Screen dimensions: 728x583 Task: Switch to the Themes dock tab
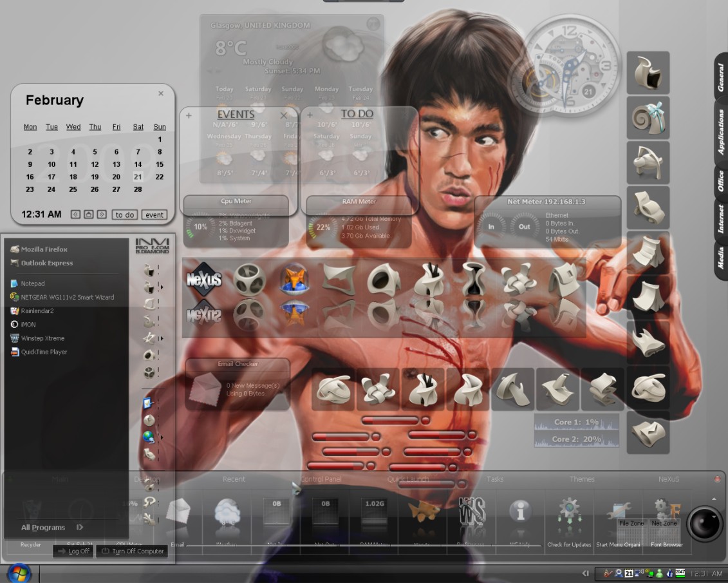582,479
